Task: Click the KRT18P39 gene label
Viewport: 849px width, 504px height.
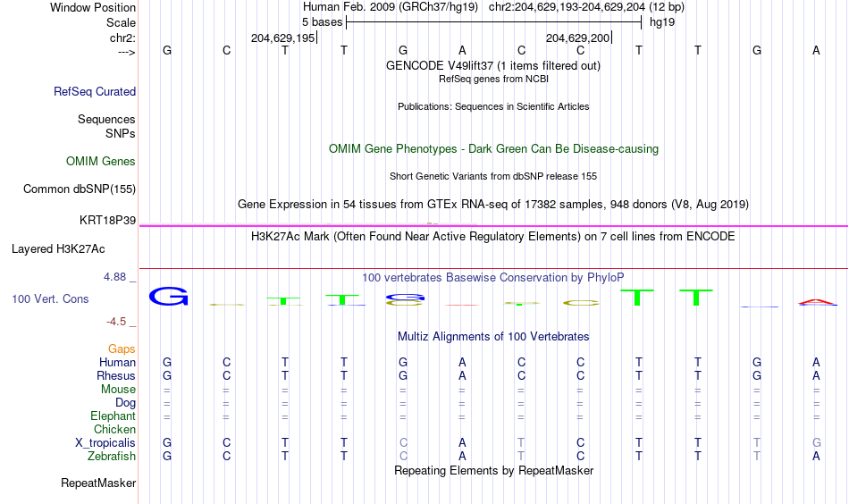Action: click(x=107, y=221)
